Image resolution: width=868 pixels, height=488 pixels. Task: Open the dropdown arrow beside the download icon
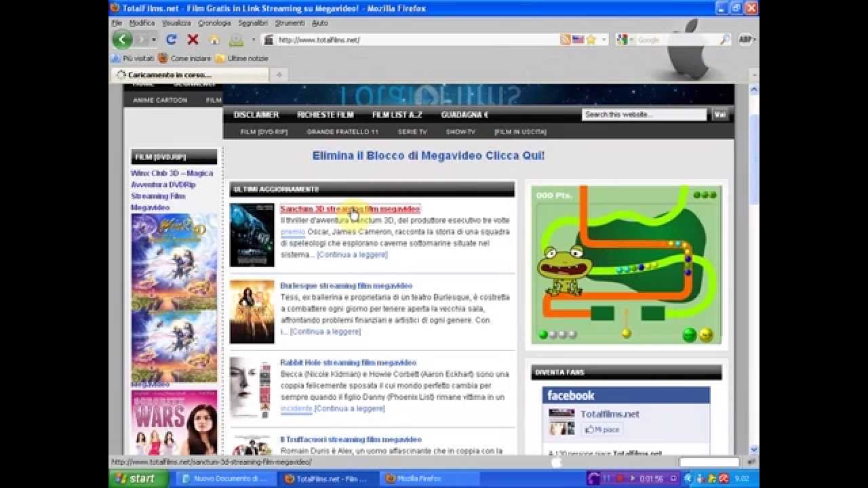(253, 39)
